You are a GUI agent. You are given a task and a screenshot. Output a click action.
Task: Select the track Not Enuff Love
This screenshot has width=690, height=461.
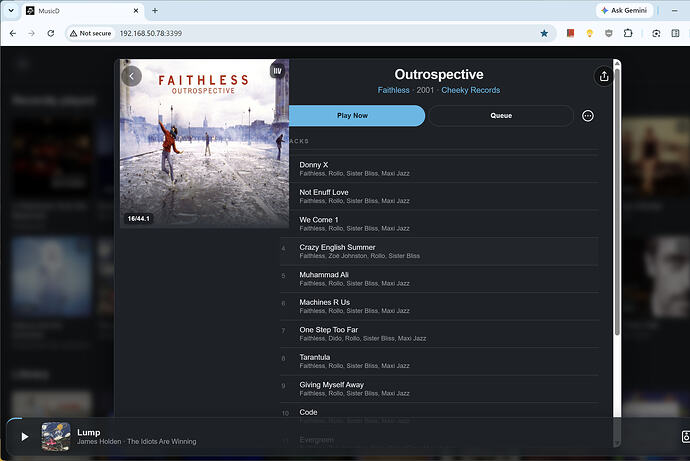pos(439,196)
